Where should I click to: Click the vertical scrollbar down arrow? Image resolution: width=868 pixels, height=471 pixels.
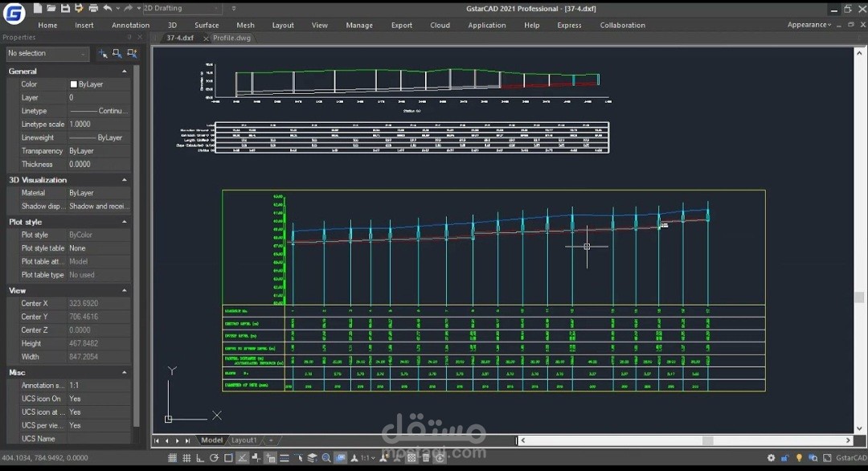(859, 428)
